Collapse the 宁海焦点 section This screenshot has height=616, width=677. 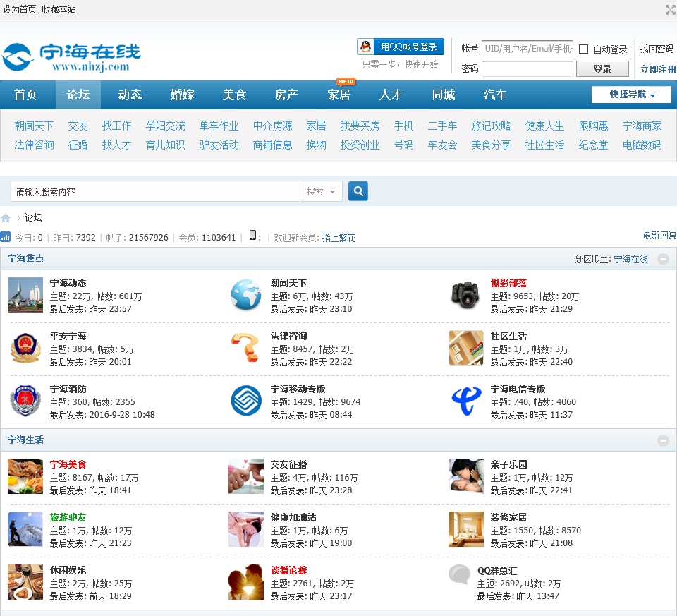(x=663, y=259)
